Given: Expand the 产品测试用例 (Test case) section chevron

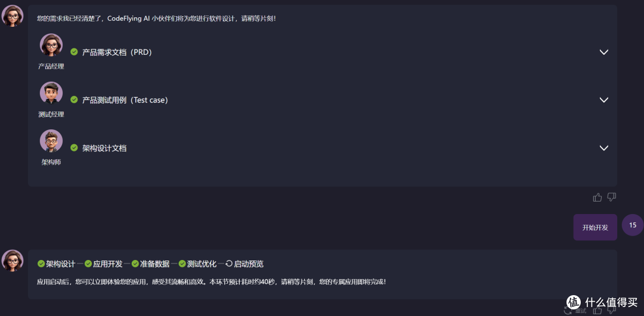Looking at the screenshot, I should [603, 100].
